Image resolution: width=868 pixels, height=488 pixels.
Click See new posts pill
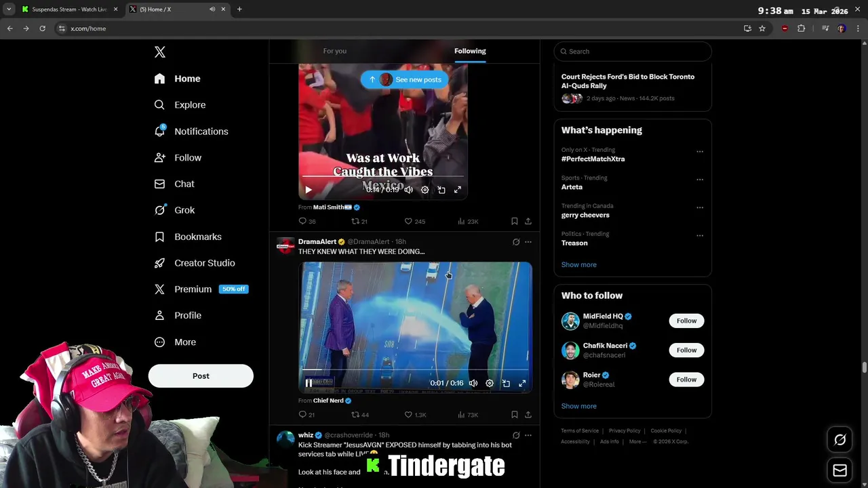tap(405, 79)
